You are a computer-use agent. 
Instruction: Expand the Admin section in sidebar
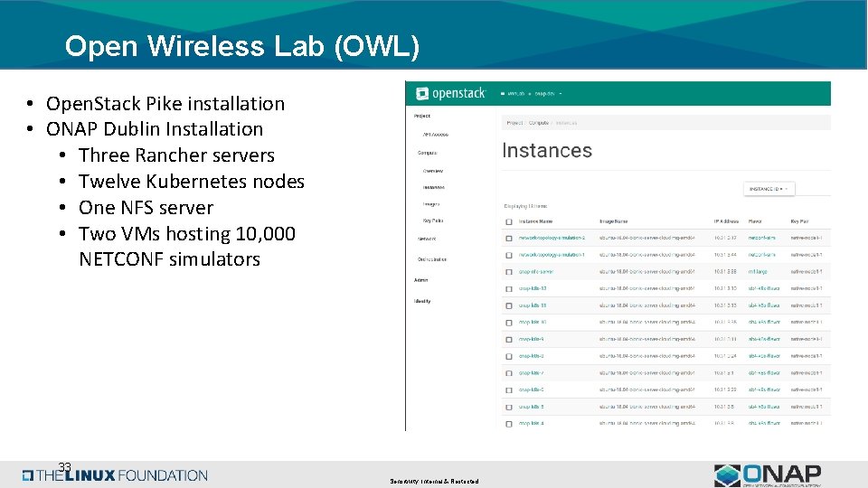click(x=420, y=280)
